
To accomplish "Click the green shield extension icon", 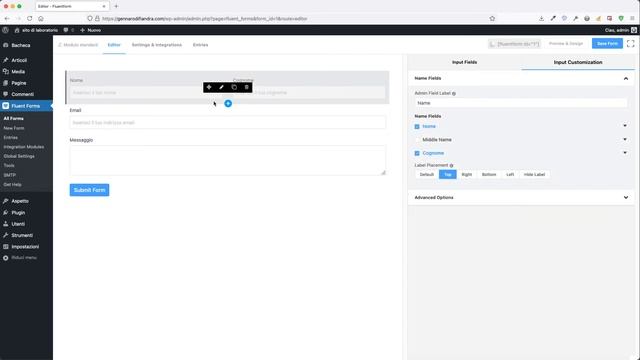I will point(621,18).
